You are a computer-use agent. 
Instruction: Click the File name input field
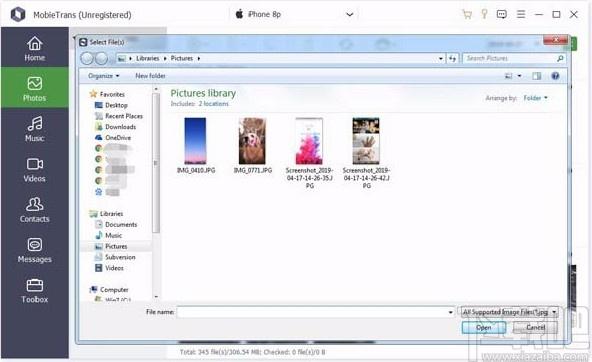315,312
